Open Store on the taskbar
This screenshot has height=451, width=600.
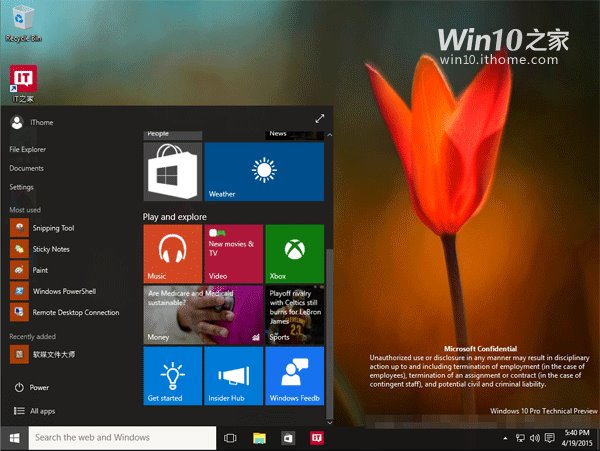tap(288, 438)
